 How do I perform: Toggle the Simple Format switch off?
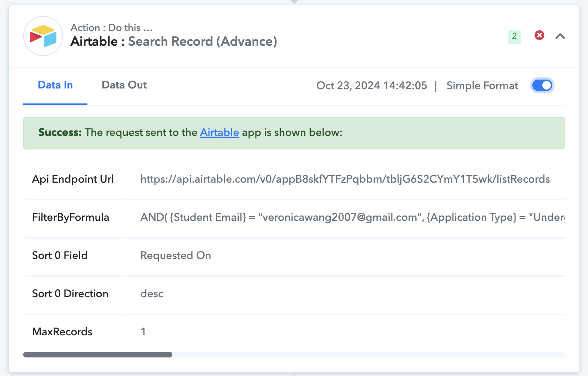tap(542, 85)
